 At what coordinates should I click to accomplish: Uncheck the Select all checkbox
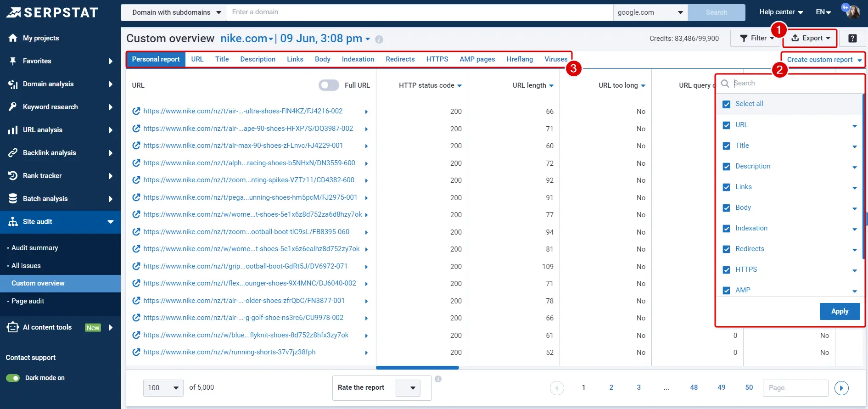726,104
